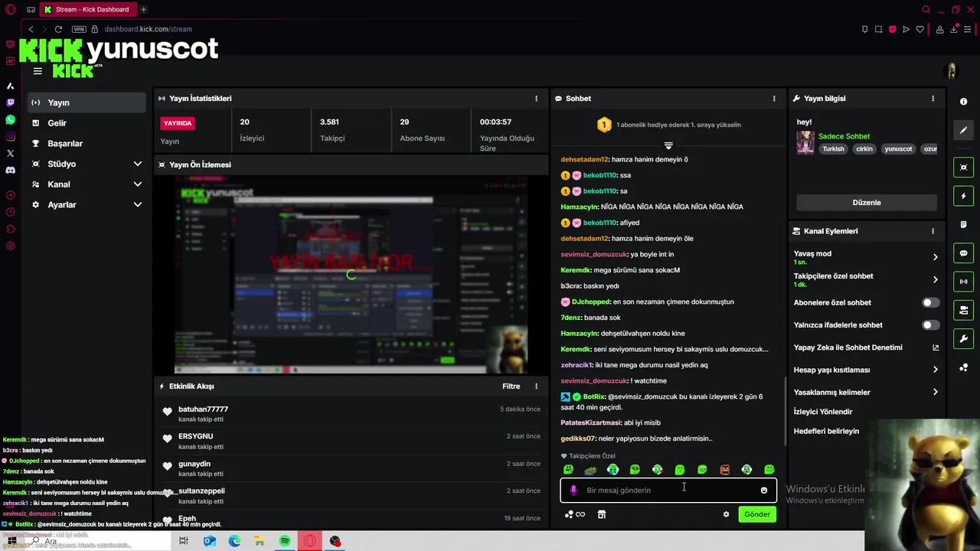Toggle the lightning activity feed icon in right toolbar
The width and height of the screenshot is (980, 551).
coord(963,197)
